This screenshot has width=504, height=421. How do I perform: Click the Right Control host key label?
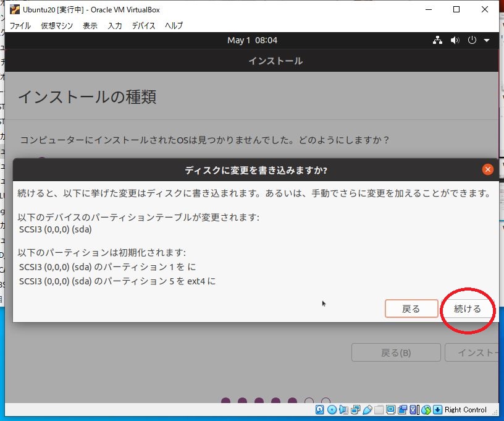pyautogui.click(x=466, y=409)
